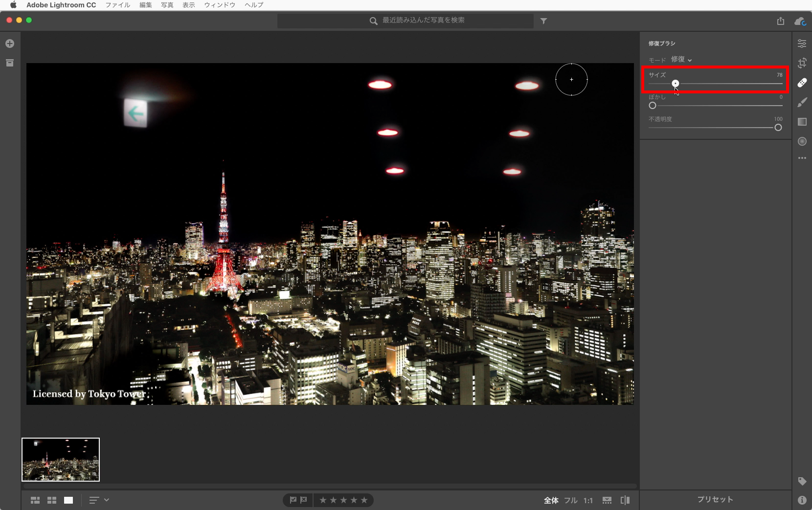This screenshot has height=510, width=812.
Task: Click the sort order icon
Action: [x=94, y=500]
